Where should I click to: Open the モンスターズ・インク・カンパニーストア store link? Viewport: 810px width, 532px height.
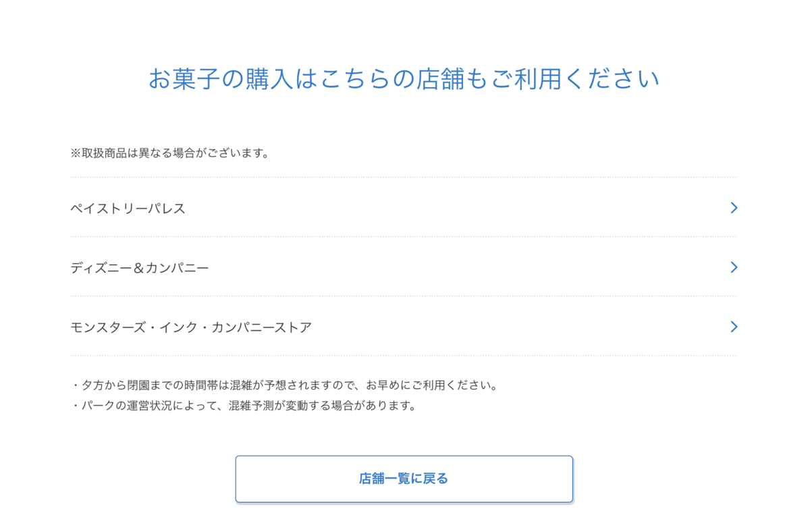click(191, 327)
